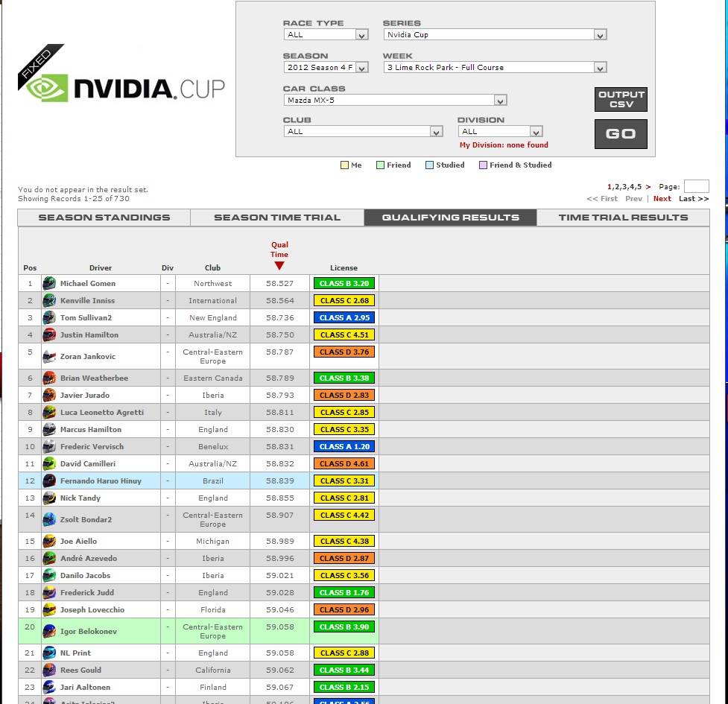Click Michael Gomen's helmet icon
Screen dimensions: 728x704
coord(49,283)
